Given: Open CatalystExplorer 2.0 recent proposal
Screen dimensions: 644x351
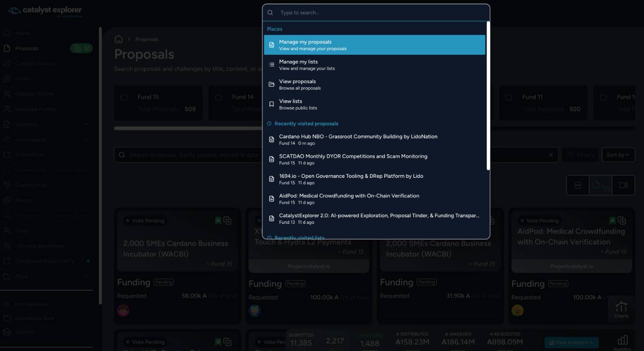Looking at the screenshot, I should (375, 219).
